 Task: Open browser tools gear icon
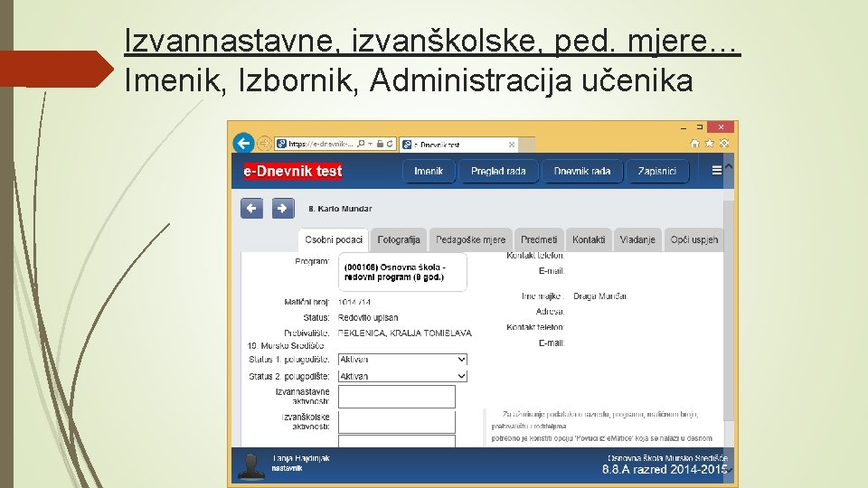pos(724,144)
